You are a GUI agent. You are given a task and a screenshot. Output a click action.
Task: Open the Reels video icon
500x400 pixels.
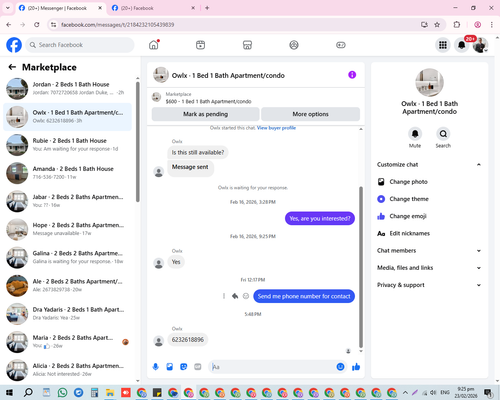pyautogui.click(x=200, y=45)
